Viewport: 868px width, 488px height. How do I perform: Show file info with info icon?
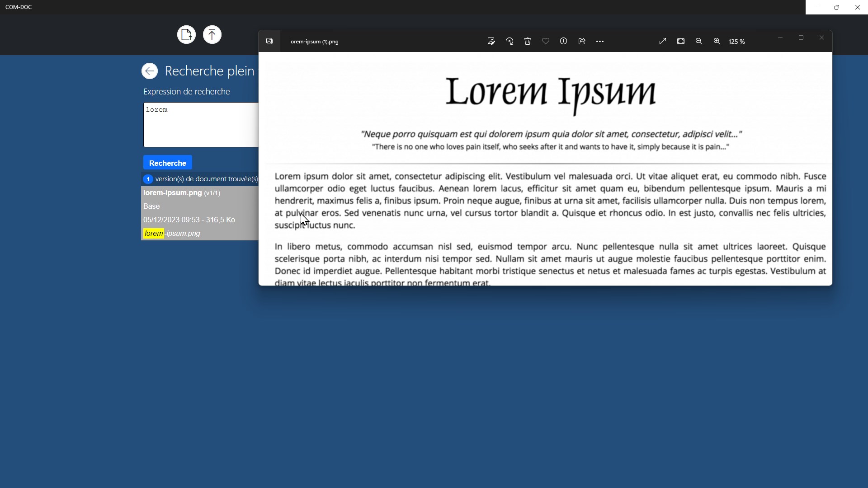(x=564, y=41)
